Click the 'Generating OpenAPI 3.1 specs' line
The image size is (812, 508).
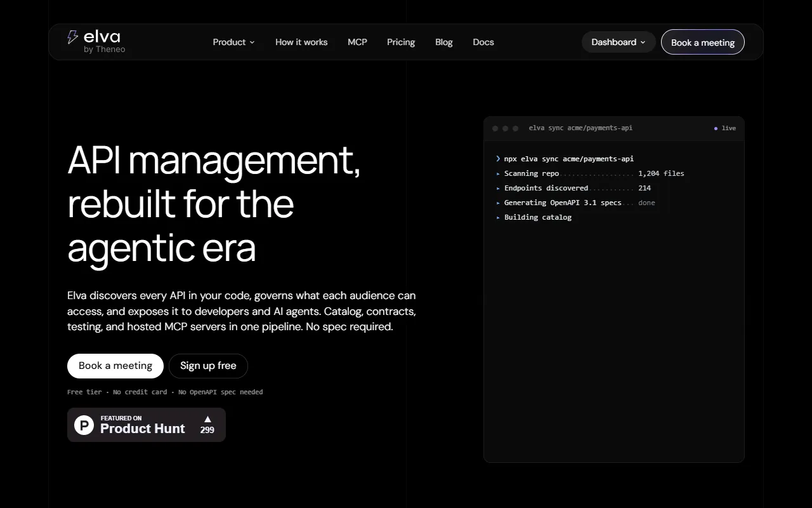(x=575, y=203)
